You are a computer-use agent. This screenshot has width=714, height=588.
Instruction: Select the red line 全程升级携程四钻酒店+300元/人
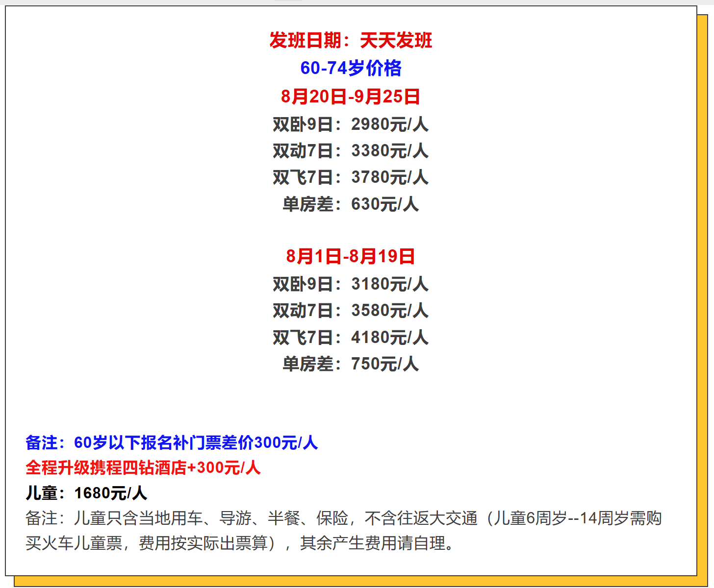click(143, 468)
